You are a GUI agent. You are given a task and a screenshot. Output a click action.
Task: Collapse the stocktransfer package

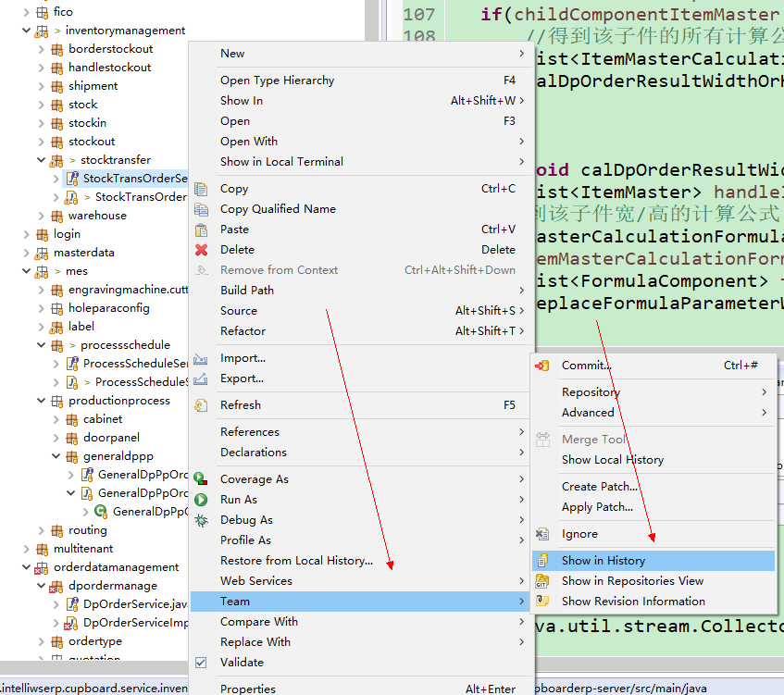click(41, 160)
